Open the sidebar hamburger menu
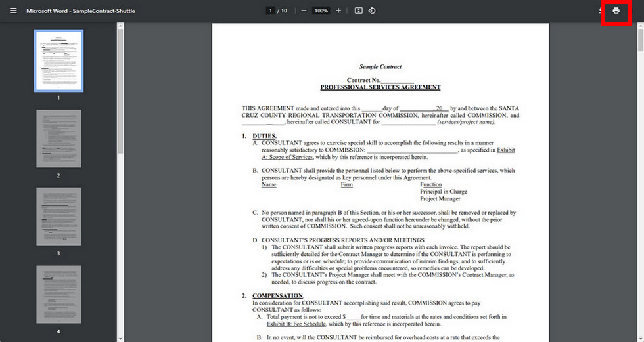Screen dimensions: 644x342 [13, 11]
